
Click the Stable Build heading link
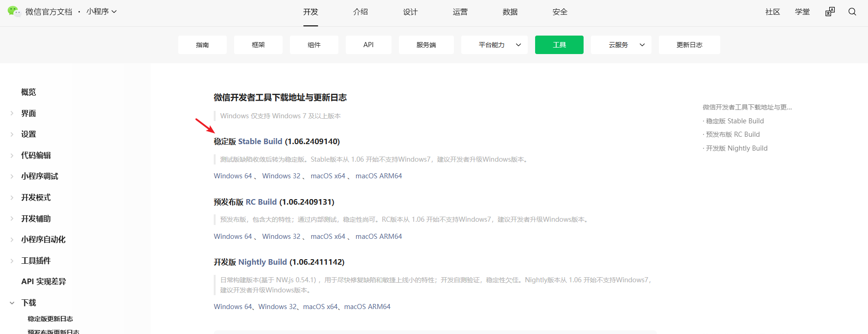pyautogui.click(x=260, y=141)
